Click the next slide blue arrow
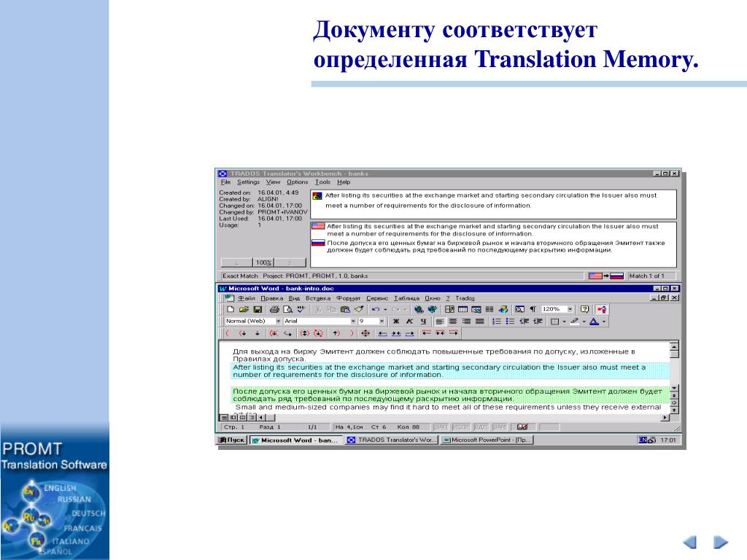 tap(721, 542)
